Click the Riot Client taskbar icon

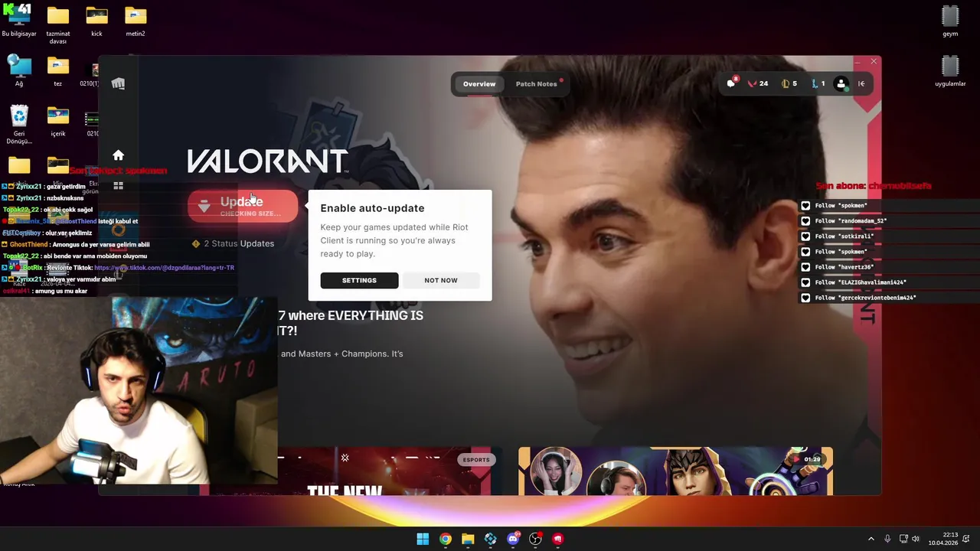(x=558, y=539)
